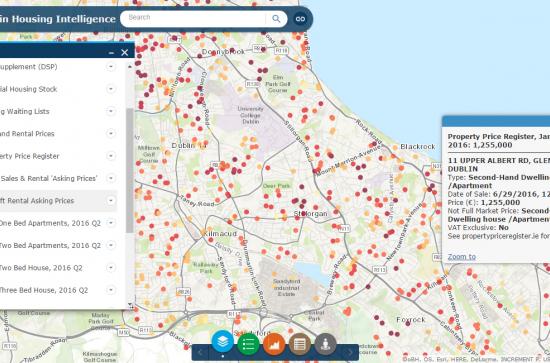Expand the Housing Waiting Lists layer arrow
The image size is (550, 363).
111,111
